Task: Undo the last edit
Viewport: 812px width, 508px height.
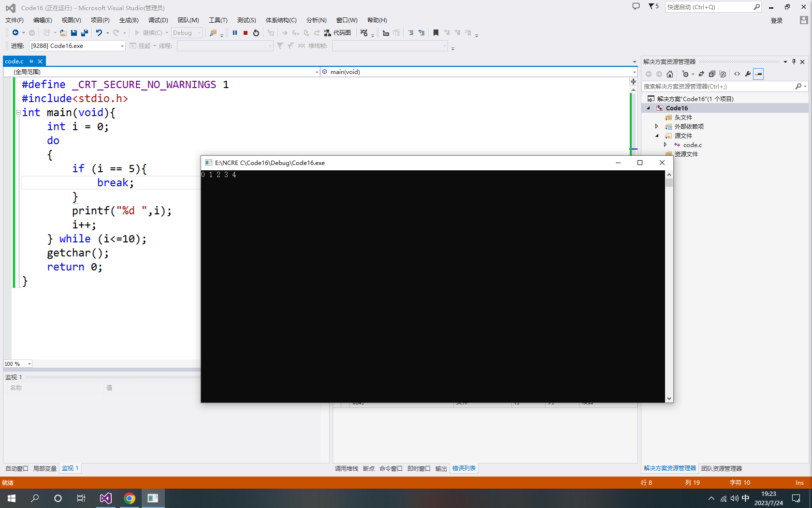Action: tap(99, 33)
